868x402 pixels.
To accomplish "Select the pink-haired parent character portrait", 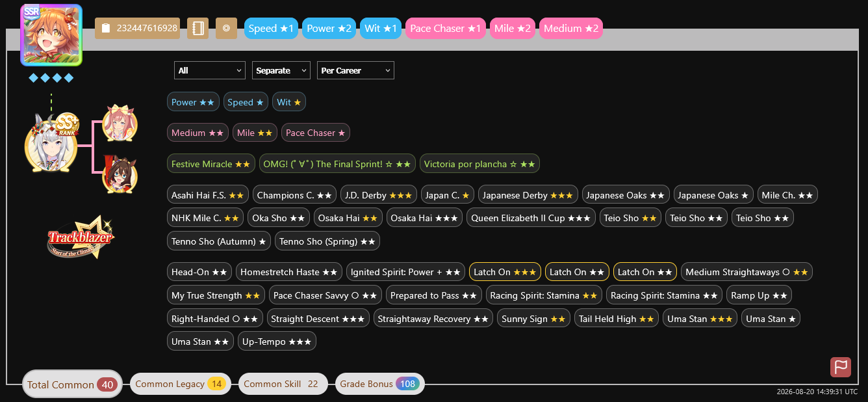I will point(120,123).
